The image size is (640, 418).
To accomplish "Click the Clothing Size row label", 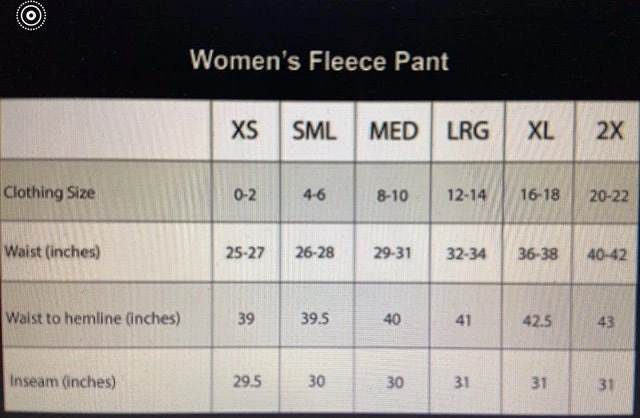I will click(x=50, y=193).
